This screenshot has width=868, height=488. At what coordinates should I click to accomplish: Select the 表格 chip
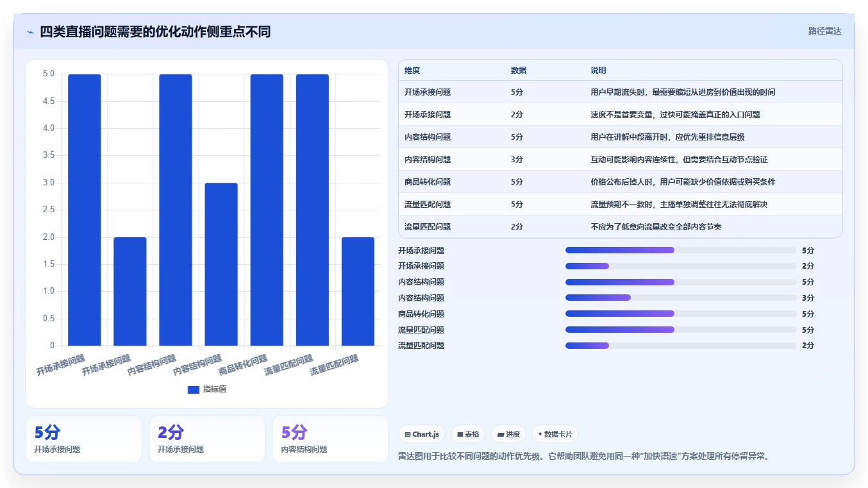tap(468, 434)
